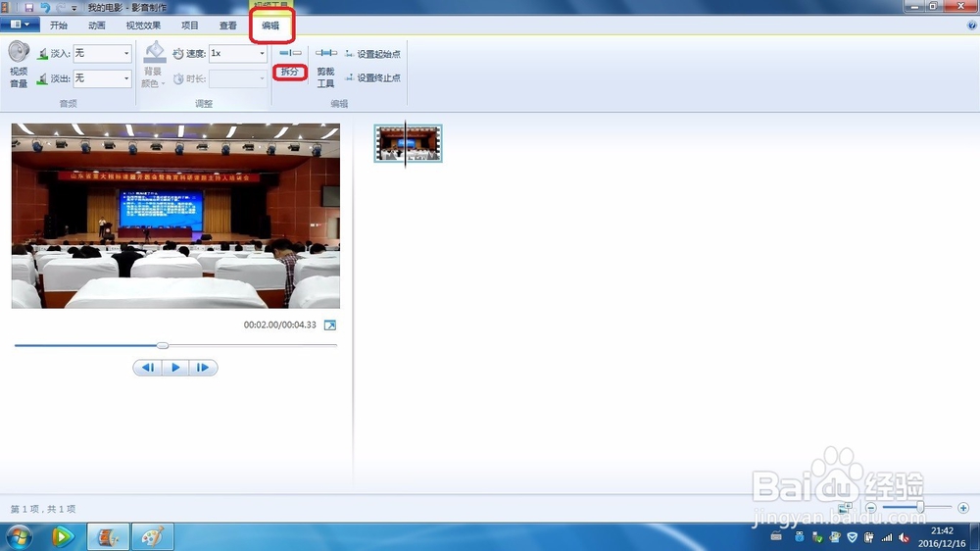
Task: Open the media player taskbar icon
Action: 62,536
